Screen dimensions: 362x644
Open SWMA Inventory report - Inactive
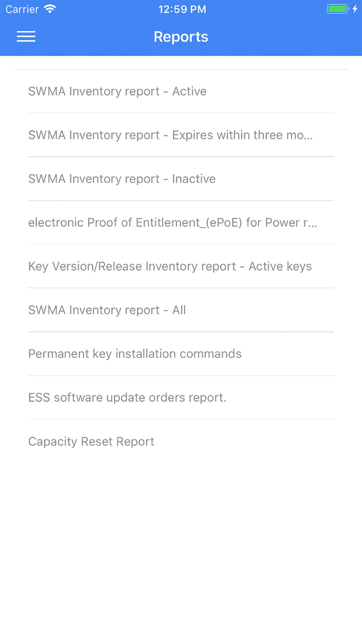181,179
